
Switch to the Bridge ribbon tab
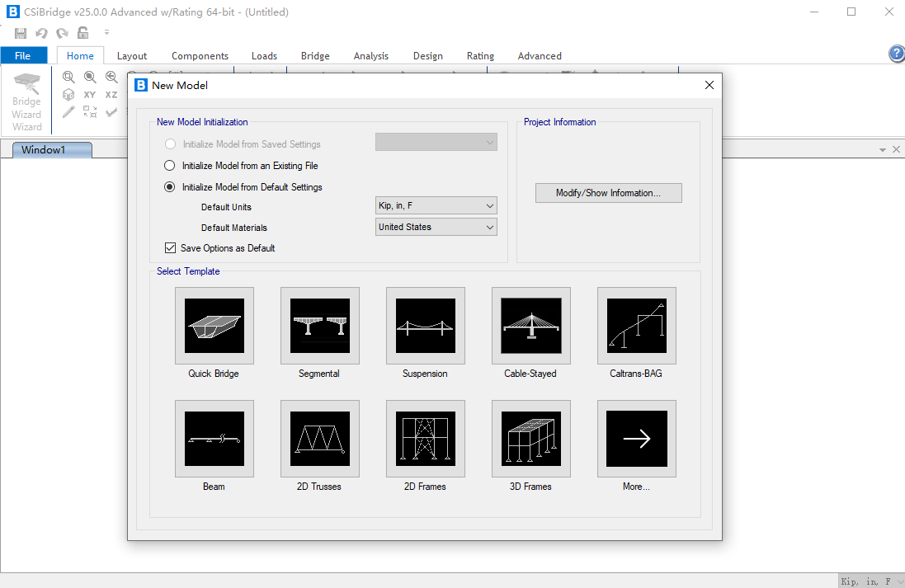[315, 55]
